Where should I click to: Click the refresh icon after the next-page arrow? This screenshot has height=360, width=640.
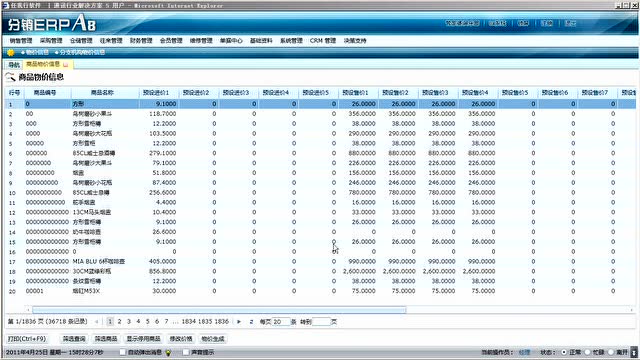[x=251, y=322]
